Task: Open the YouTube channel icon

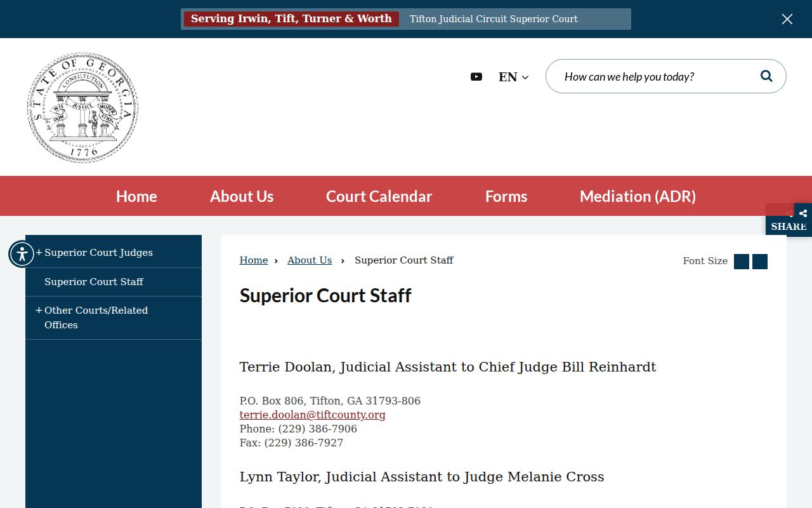Action: pos(476,77)
